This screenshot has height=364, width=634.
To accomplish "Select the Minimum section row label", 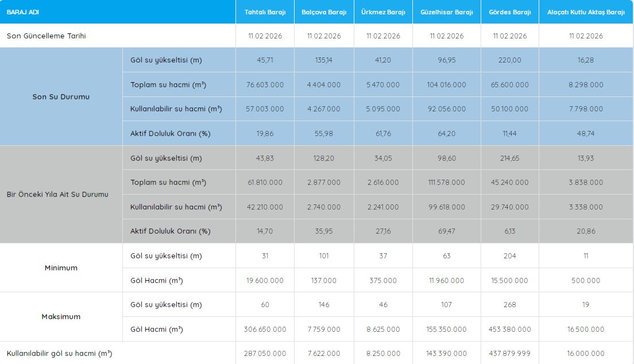I will (x=61, y=268).
